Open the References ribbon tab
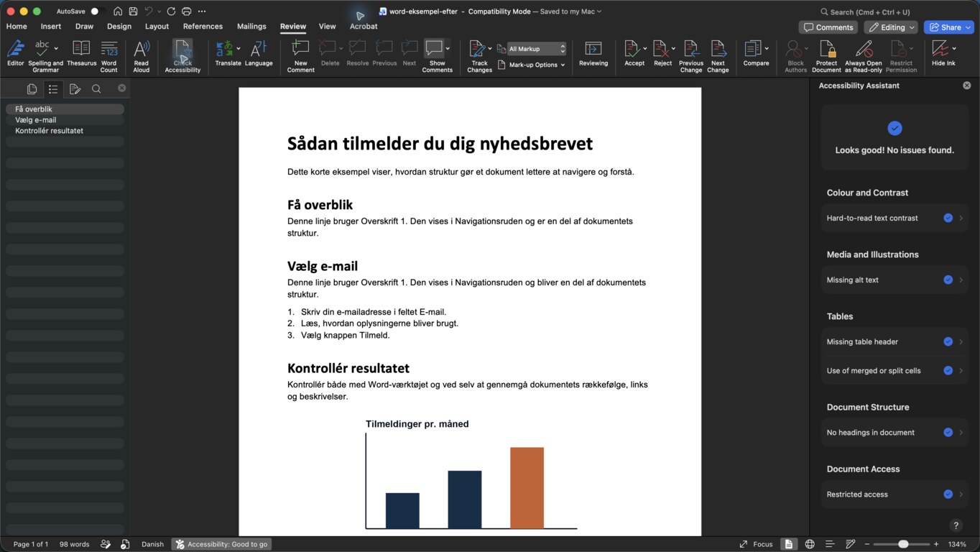 click(x=203, y=27)
